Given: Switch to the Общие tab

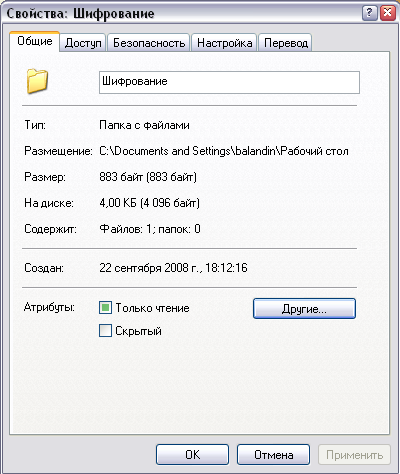Looking at the screenshot, I should pos(35,41).
